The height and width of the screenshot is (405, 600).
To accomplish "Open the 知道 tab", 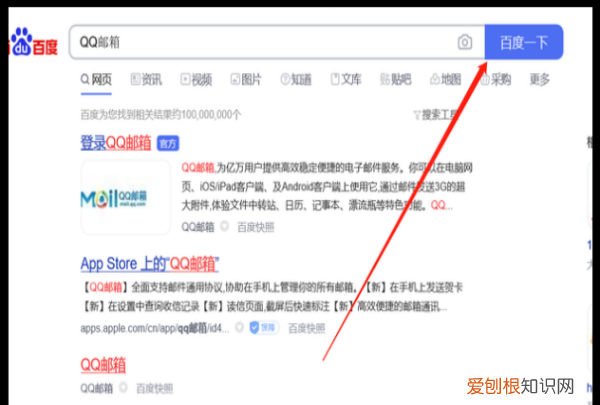I will coord(296,80).
